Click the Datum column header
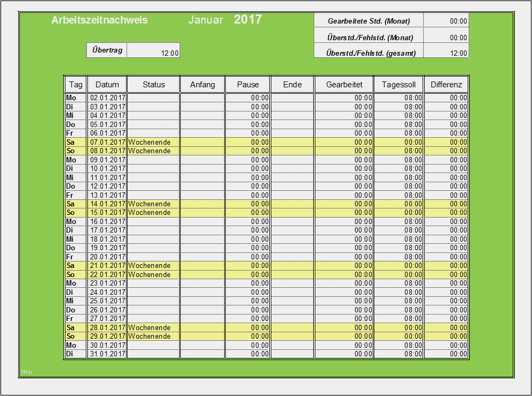Screen dimensions: 532x396 click(107, 85)
